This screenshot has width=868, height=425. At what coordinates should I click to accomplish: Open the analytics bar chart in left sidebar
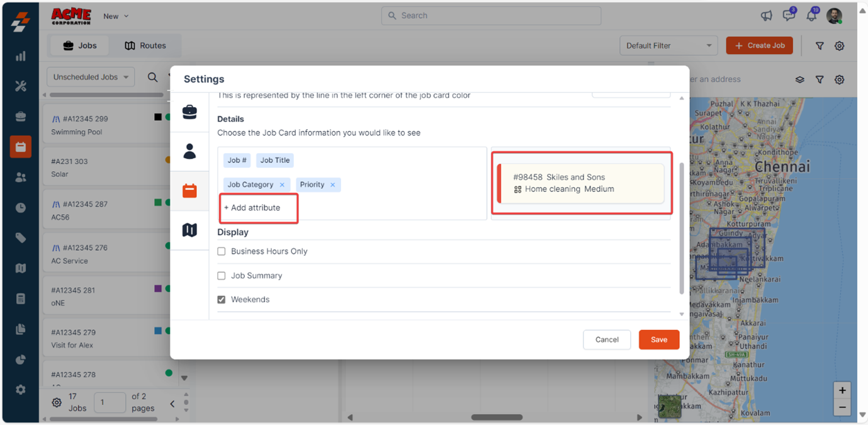[21, 56]
